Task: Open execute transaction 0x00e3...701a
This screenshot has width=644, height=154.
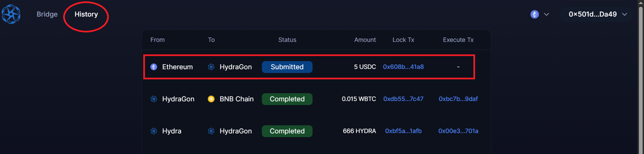Action: 458,131
